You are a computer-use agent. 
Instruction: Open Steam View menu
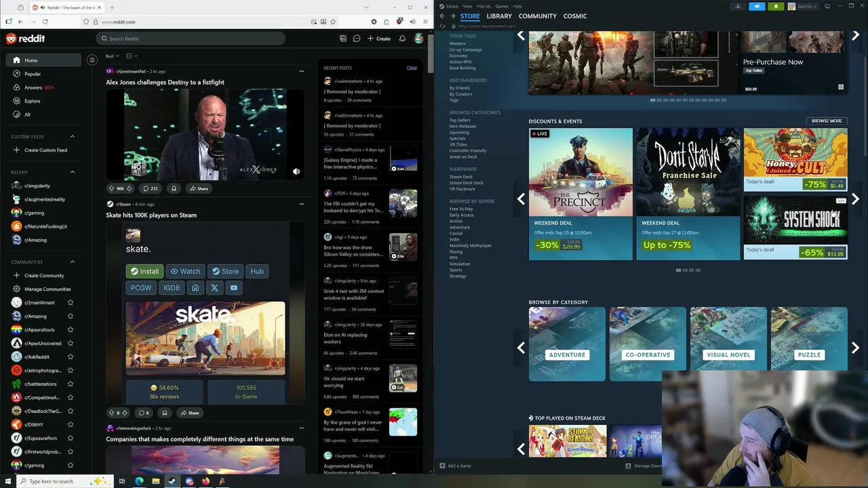pos(467,6)
